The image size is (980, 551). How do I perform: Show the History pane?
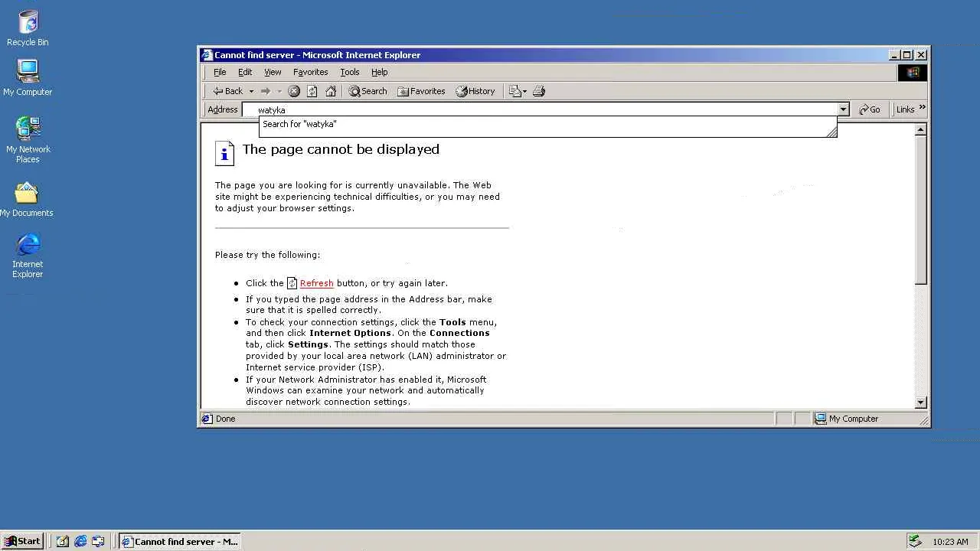pos(475,91)
